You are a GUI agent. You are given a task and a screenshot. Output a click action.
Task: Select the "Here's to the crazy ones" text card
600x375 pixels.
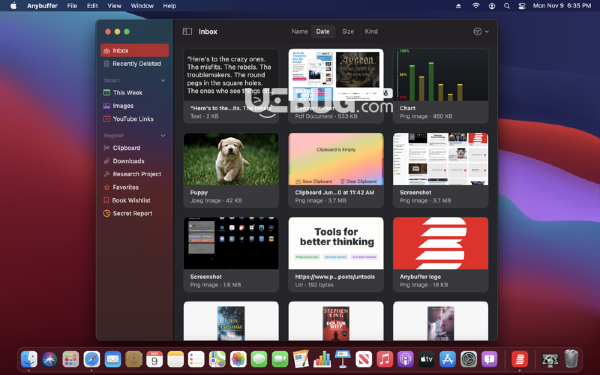tap(231, 86)
